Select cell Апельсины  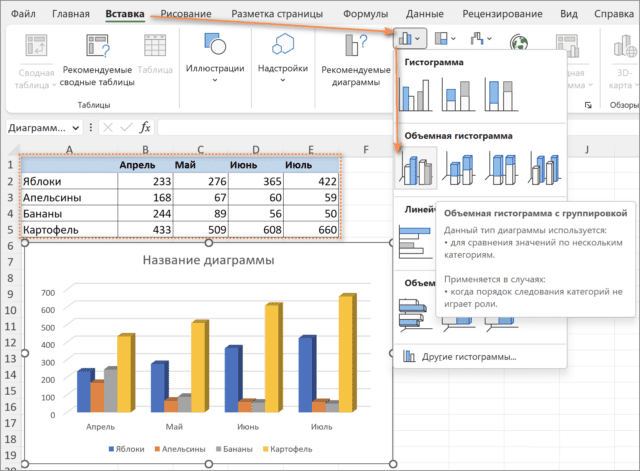[x=69, y=198]
